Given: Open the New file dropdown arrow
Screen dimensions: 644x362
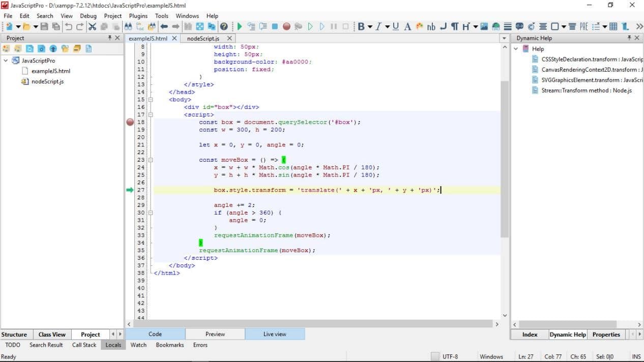Looking at the screenshot, I should coord(18,26).
